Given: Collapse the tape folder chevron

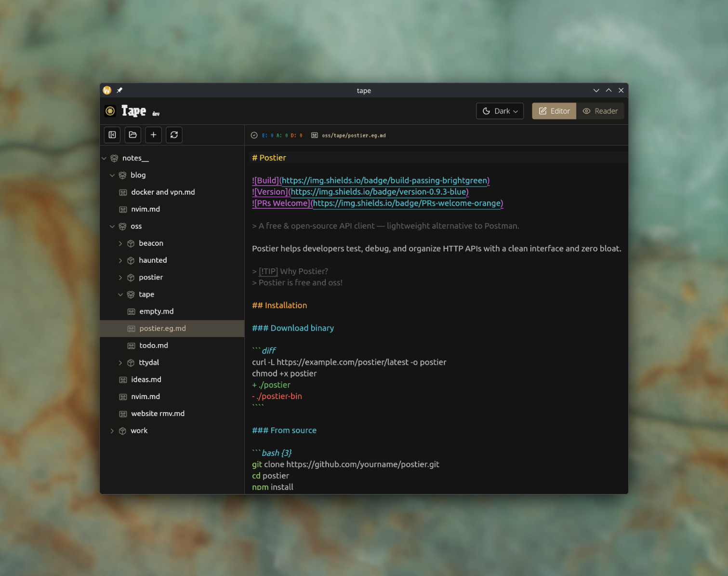Looking at the screenshot, I should (120, 295).
